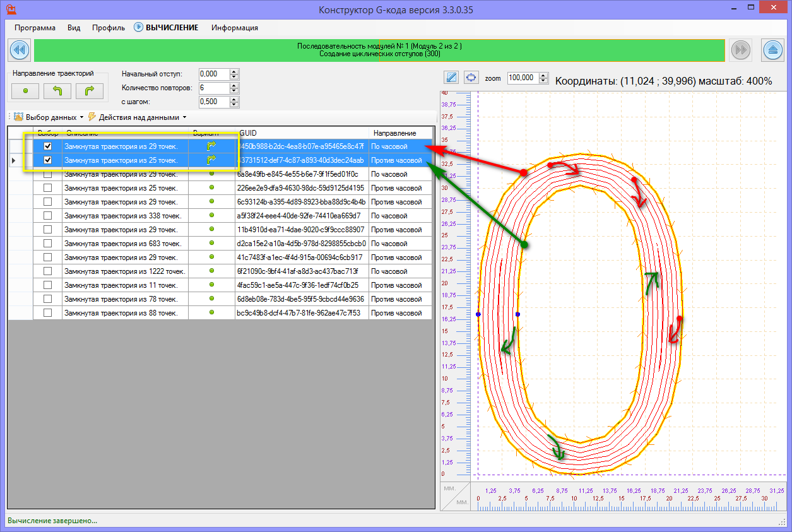Screen dimensions: 792x532
Task: Click the green dot direction button
Action: [25, 91]
